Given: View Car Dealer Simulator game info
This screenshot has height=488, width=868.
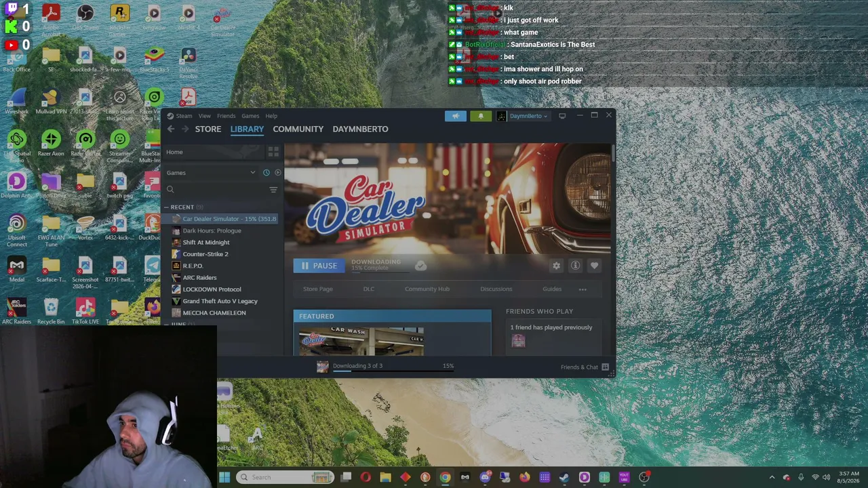Looking at the screenshot, I should 575,266.
